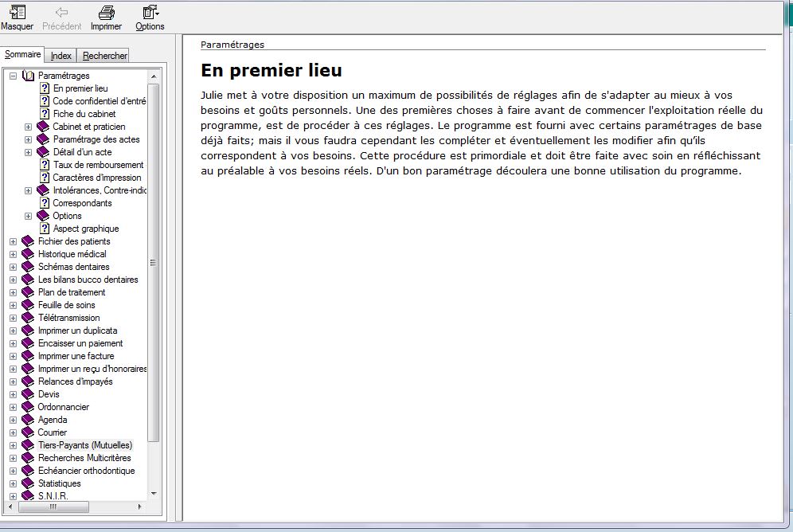Open the Code confidentiel d'entrée topic
The height and width of the screenshot is (532, 793).
tap(99, 101)
